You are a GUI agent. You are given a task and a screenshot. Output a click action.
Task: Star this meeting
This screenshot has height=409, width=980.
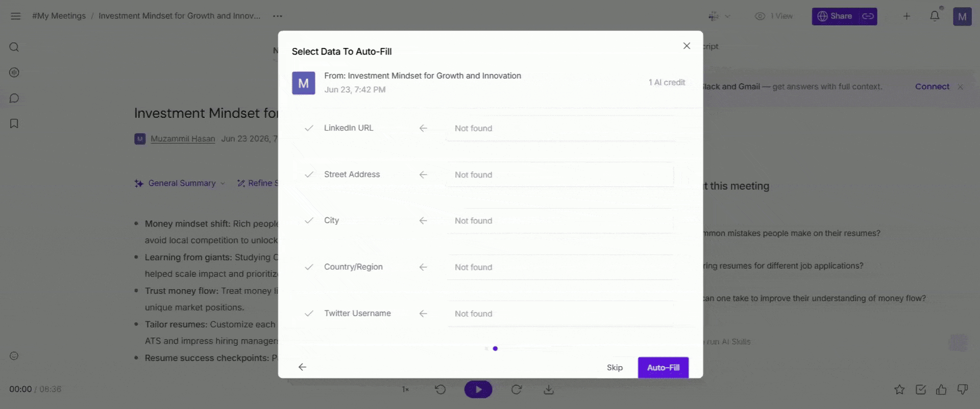[x=899, y=390]
